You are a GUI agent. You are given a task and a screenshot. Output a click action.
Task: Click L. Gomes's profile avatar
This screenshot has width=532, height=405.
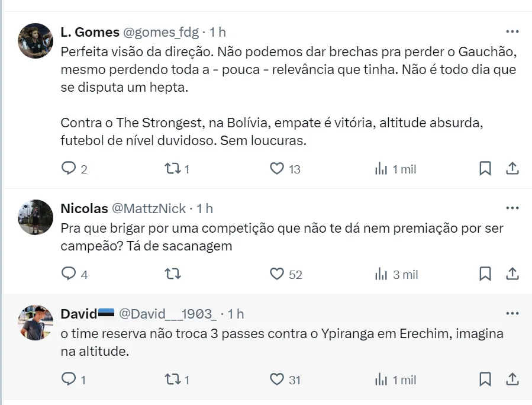point(36,41)
